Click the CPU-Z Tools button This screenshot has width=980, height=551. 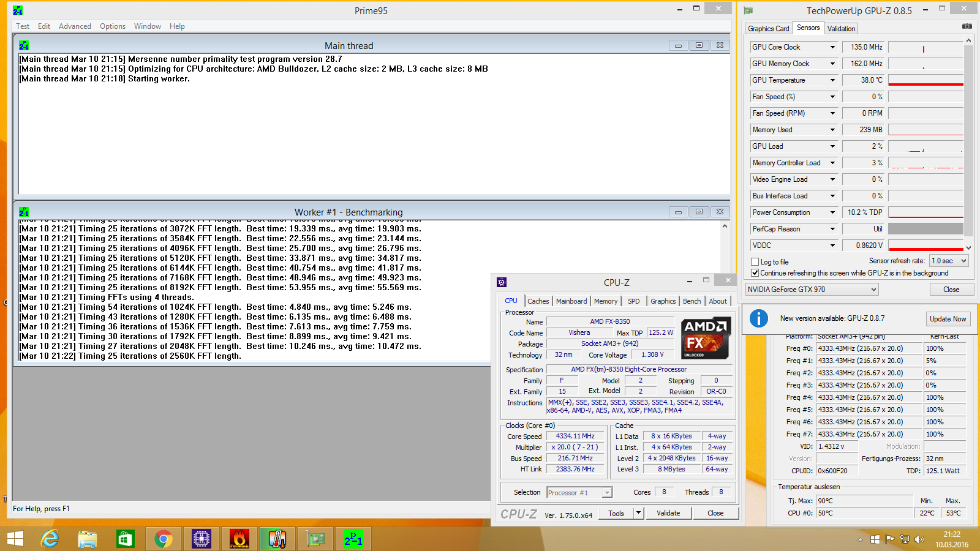(x=616, y=513)
